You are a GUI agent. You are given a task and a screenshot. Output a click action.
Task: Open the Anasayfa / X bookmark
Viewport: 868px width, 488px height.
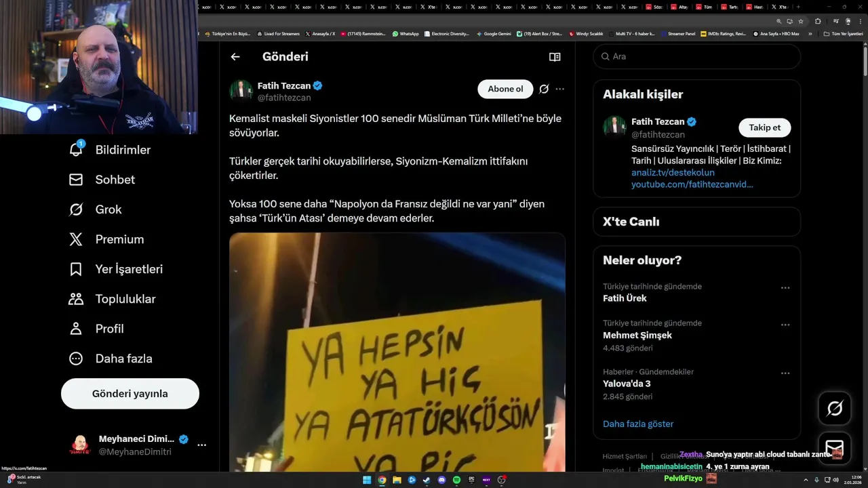[320, 33]
